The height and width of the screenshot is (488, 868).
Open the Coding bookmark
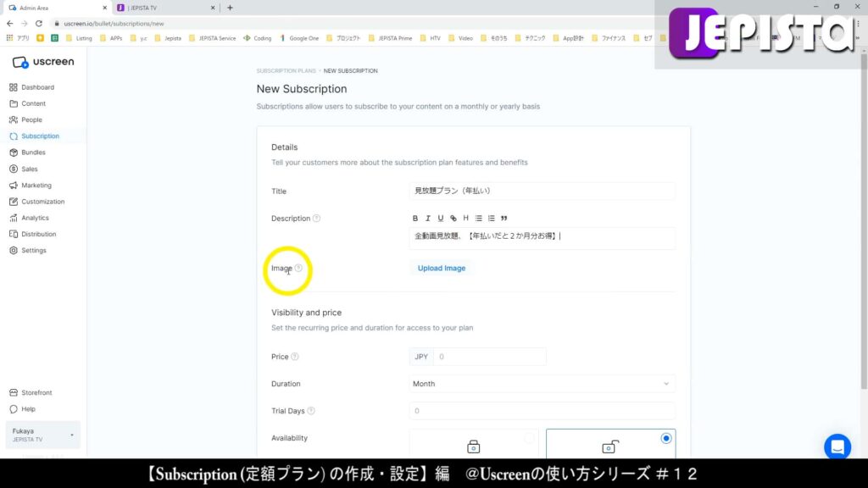coord(258,38)
